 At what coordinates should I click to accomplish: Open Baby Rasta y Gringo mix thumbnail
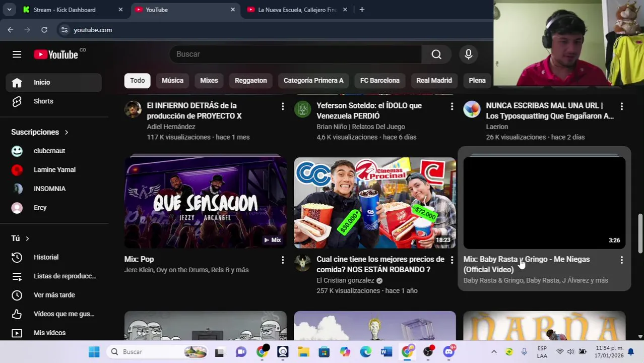pyautogui.click(x=544, y=203)
